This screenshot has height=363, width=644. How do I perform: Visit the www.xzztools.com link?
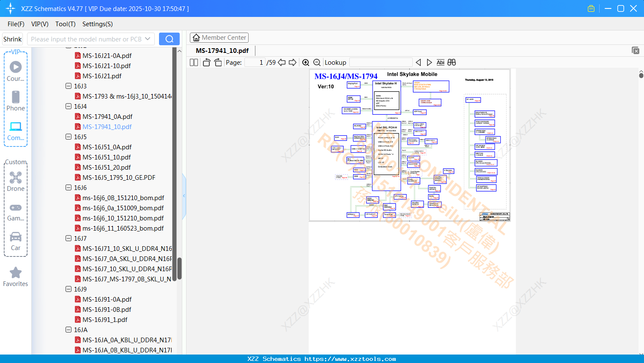coord(351,359)
